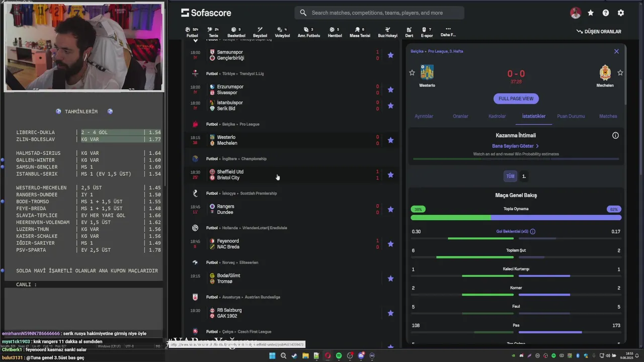Click Bana Sayıları Göster link
The height and width of the screenshot is (362, 644).
tap(516, 146)
